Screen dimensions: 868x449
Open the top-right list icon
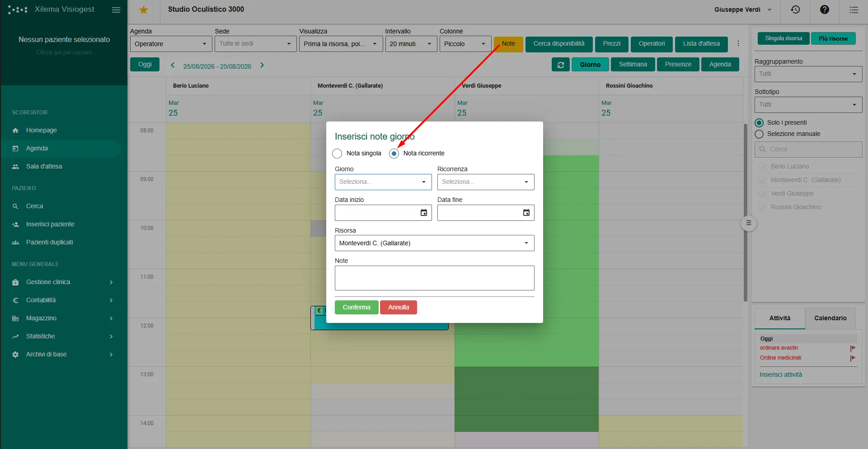pyautogui.click(x=854, y=9)
